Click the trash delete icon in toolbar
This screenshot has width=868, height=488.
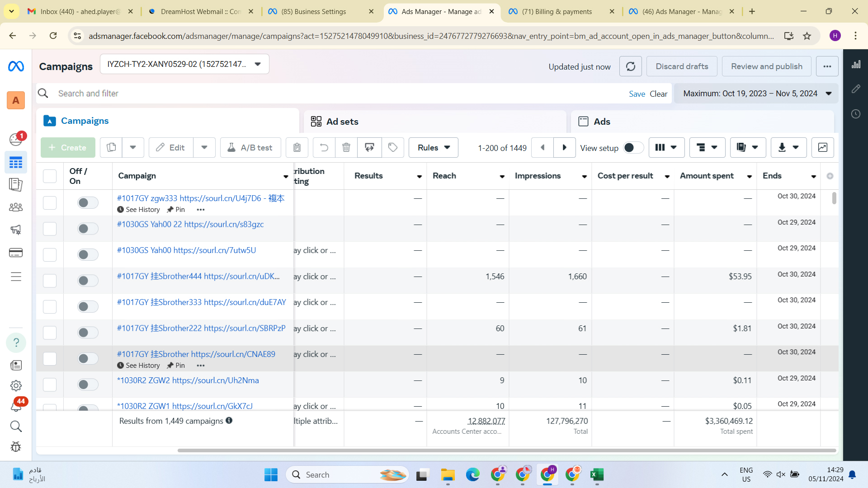(346, 147)
